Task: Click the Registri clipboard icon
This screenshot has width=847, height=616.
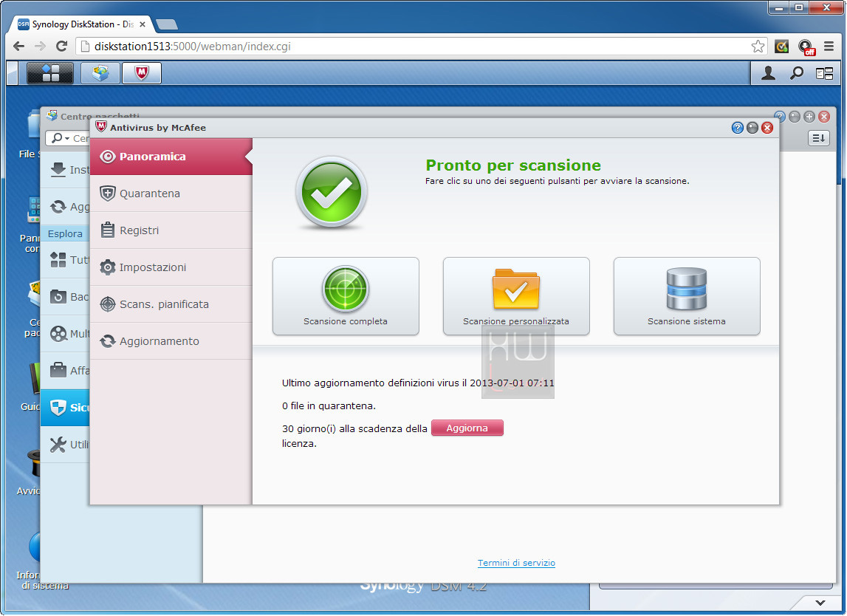Action: 108,230
